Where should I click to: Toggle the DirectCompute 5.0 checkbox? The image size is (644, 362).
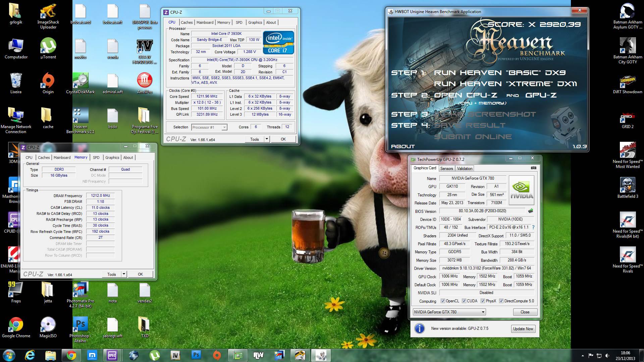pyautogui.click(x=501, y=301)
